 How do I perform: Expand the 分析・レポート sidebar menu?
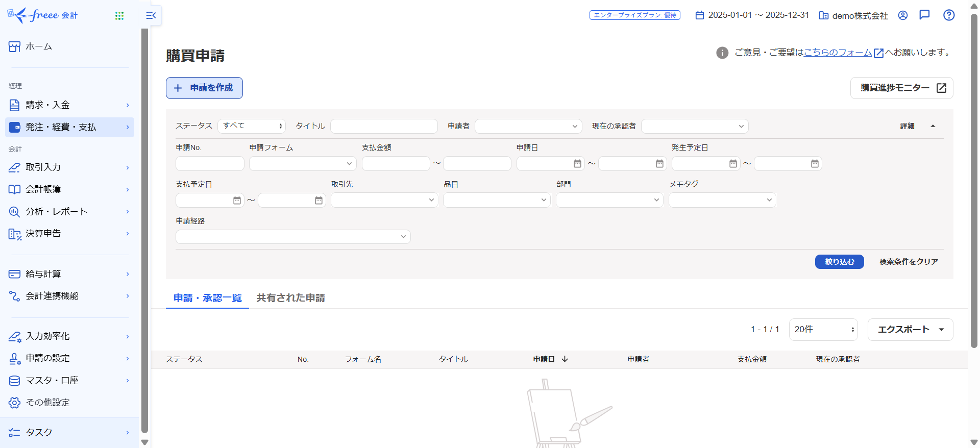[69, 211]
